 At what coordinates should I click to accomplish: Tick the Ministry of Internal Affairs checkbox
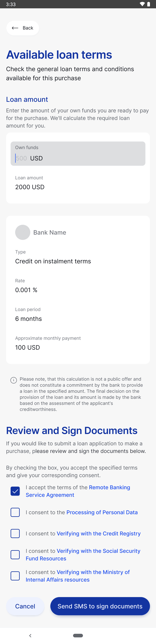coord(15,576)
